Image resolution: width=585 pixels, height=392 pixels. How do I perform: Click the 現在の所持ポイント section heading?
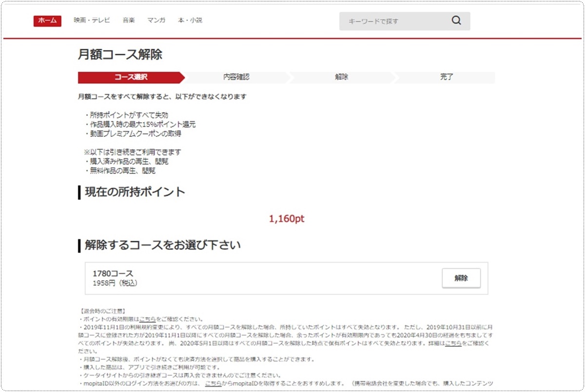point(135,192)
